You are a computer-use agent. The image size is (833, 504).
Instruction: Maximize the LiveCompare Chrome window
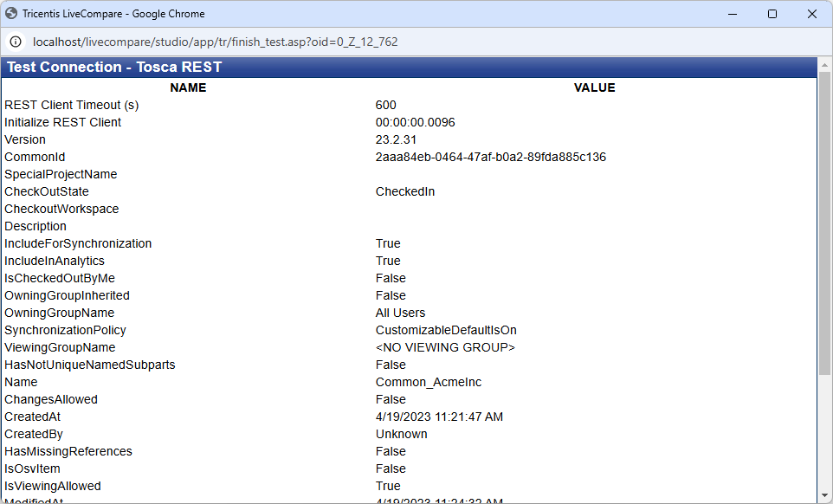click(772, 14)
